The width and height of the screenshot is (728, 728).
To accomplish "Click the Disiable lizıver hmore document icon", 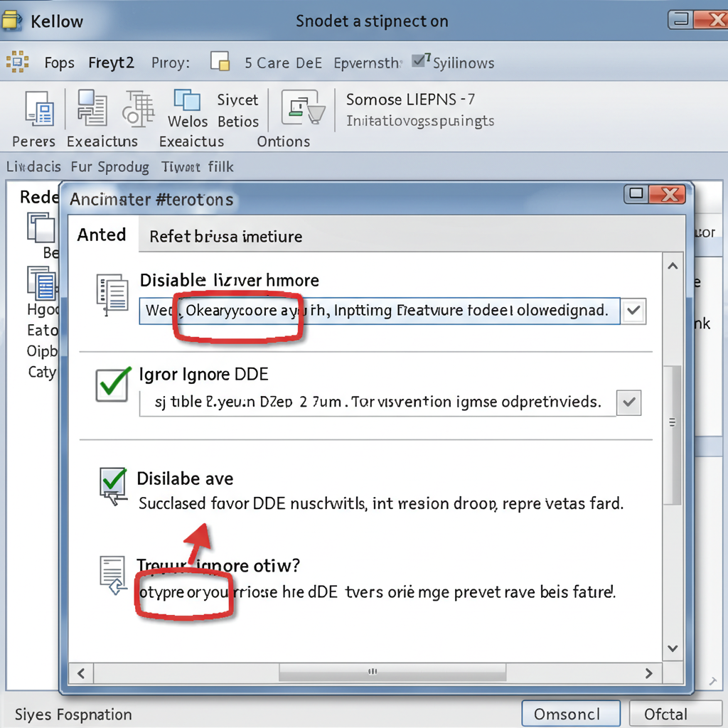I will point(112,294).
